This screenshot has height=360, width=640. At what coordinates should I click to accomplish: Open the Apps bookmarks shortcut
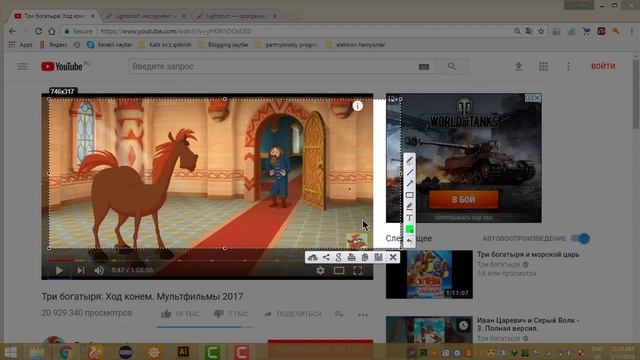pyautogui.click(x=20, y=44)
